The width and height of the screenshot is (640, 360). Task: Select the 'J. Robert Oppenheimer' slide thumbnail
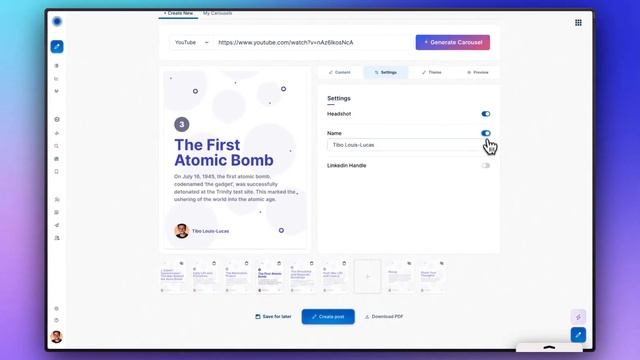173,276
